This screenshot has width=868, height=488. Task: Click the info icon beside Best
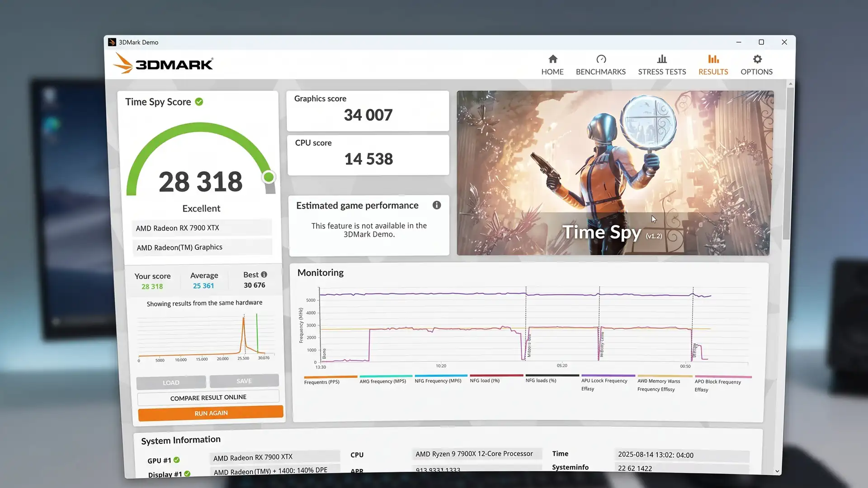click(x=264, y=274)
